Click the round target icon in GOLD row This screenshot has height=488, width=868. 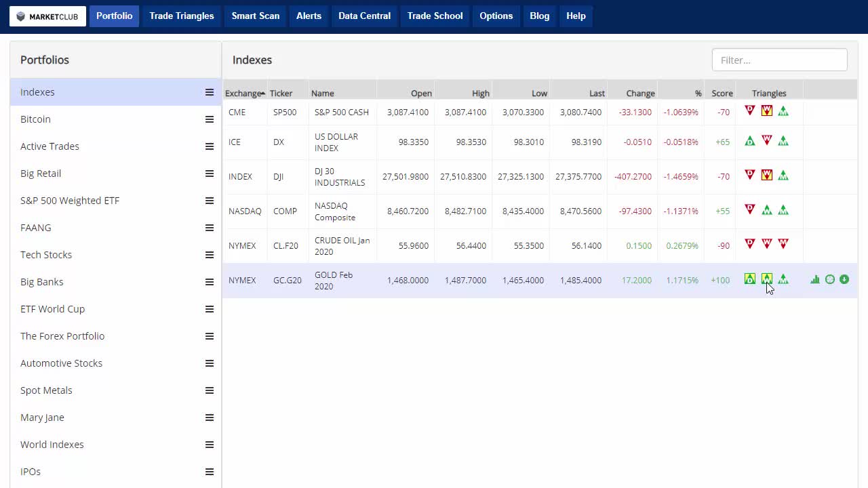pos(829,279)
